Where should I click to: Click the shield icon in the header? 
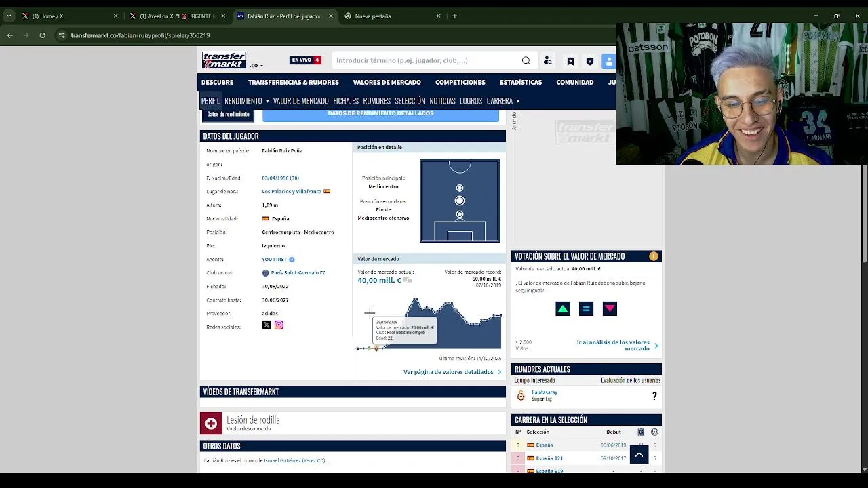pos(590,61)
